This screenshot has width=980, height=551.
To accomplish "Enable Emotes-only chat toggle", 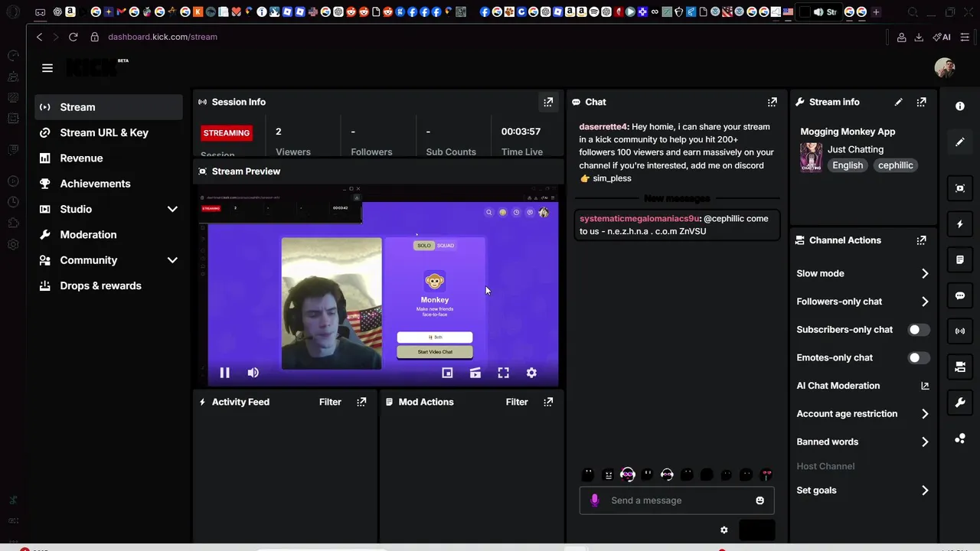I will tap(919, 357).
